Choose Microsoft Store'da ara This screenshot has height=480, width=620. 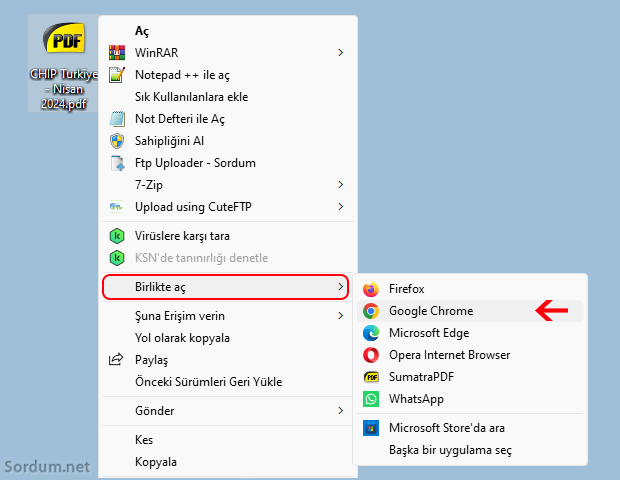[x=470, y=428]
